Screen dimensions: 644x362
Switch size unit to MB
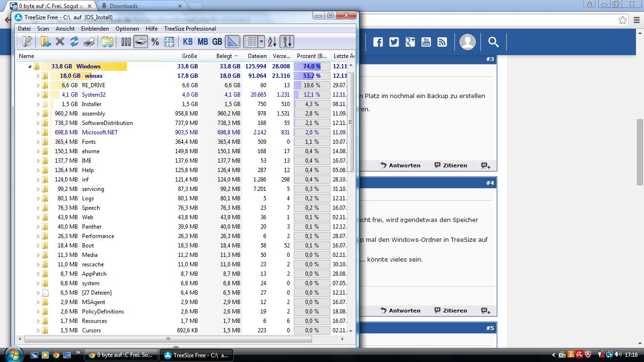203,41
